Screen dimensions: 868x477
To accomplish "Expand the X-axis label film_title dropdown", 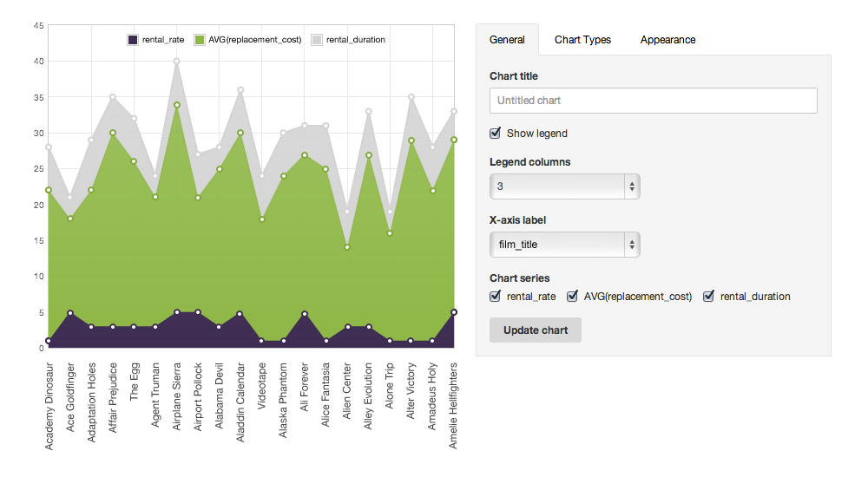I will [564, 245].
